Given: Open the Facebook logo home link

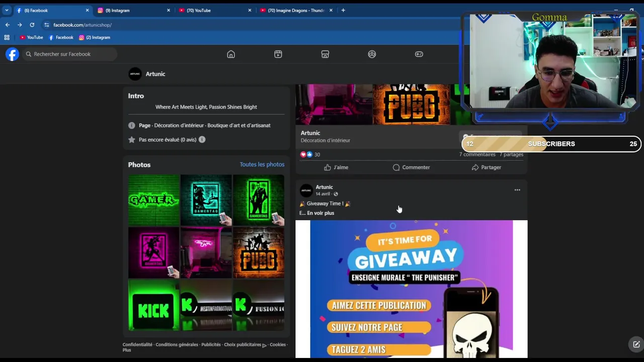Looking at the screenshot, I should pos(12,54).
